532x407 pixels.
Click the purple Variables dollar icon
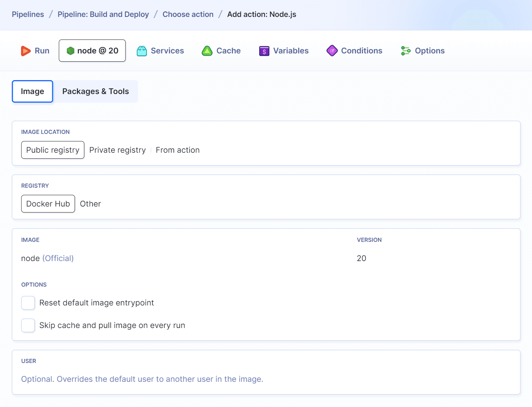(x=264, y=51)
